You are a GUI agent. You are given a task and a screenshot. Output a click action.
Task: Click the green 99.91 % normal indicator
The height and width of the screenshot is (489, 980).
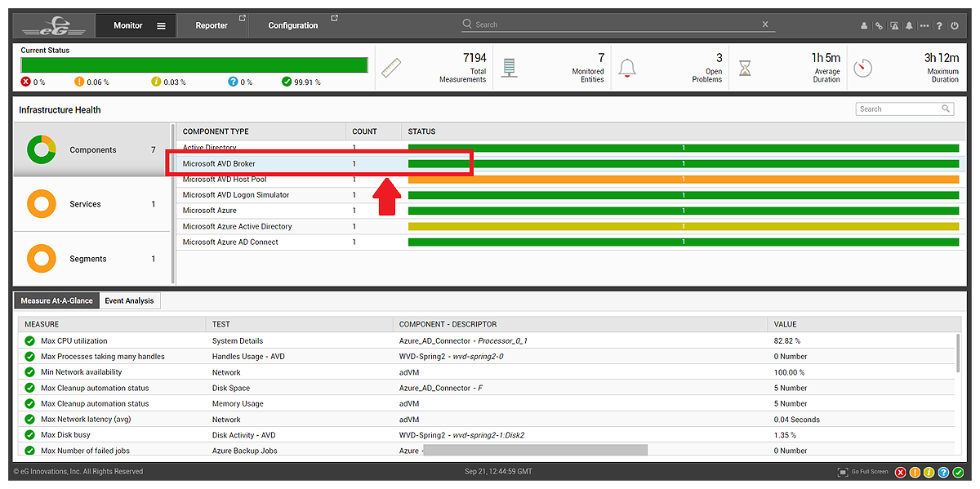[x=301, y=82]
